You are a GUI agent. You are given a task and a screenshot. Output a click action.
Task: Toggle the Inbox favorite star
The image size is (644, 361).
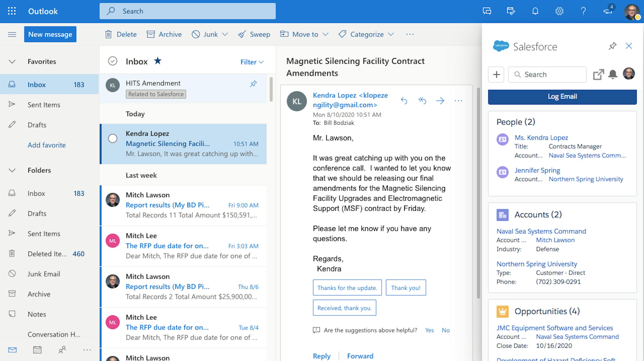tap(158, 61)
